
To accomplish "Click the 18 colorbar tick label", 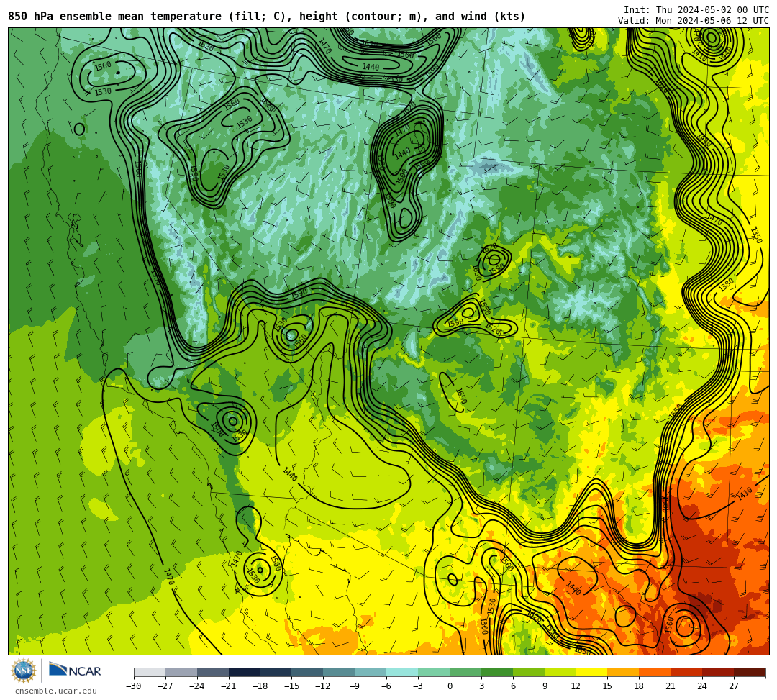I will [640, 686].
